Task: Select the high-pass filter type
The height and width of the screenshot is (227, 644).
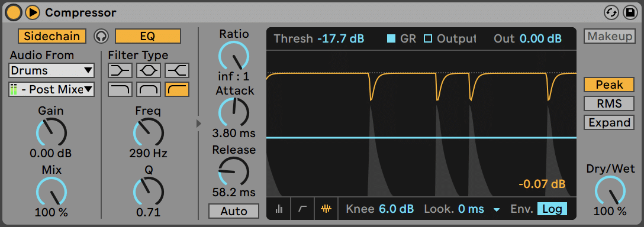Action: 177,89
